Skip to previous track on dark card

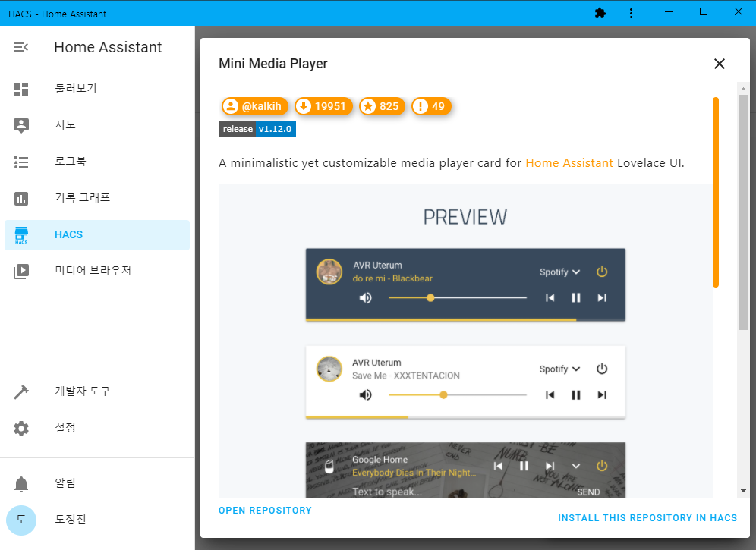(550, 298)
